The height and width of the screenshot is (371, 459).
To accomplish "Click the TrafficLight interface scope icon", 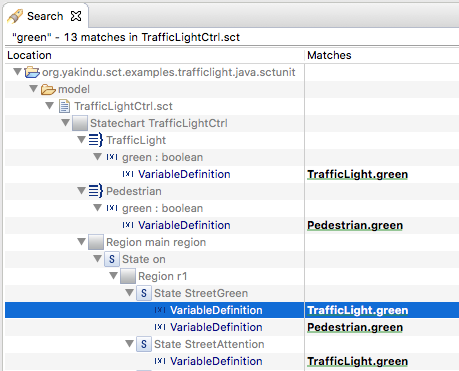I will coord(96,140).
